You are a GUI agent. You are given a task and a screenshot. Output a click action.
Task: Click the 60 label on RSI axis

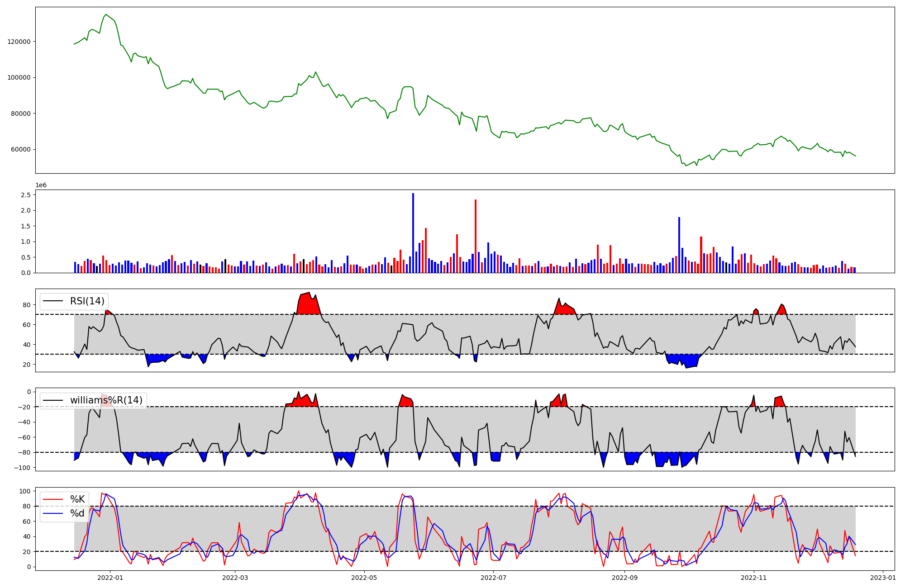pos(27,325)
